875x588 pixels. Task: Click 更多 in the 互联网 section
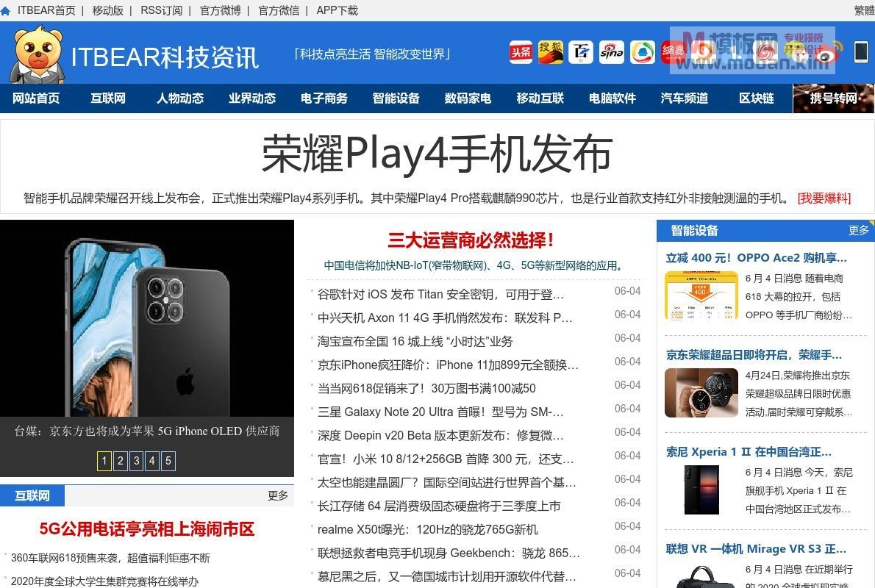tap(277, 495)
